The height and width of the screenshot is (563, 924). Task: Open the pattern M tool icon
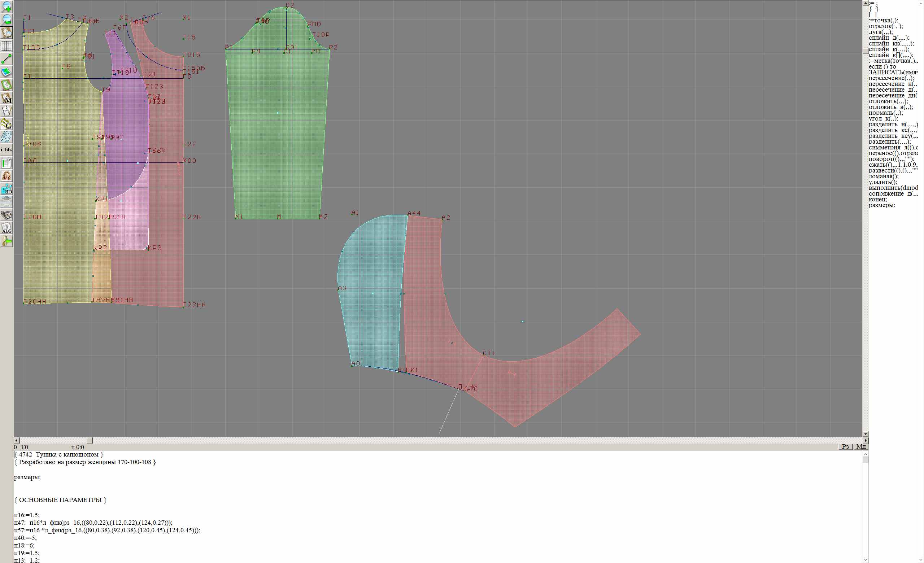6,98
